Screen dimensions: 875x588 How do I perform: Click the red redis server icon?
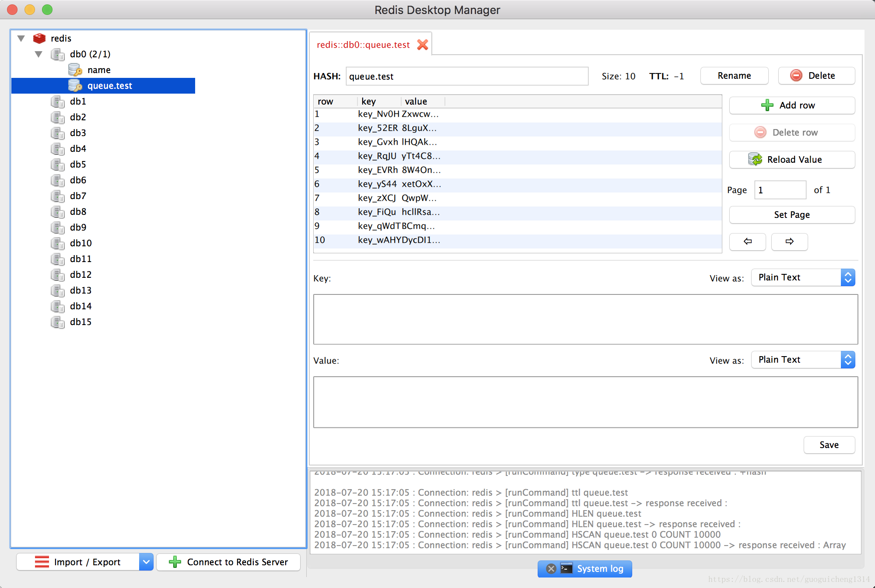coord(39,38)
